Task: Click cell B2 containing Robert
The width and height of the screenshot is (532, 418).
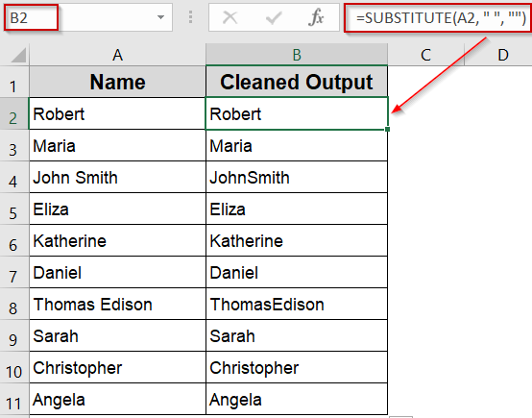Action: pyautogui.click(x=297, y=113)
